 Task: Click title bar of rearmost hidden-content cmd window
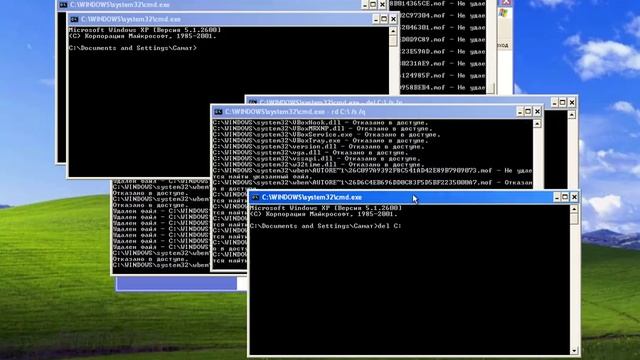pyautogui.click(x=222, y=5)
